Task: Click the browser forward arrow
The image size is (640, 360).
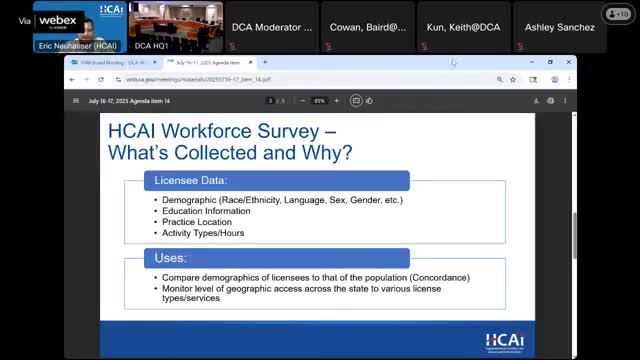Action: click(x=87, y=80)
